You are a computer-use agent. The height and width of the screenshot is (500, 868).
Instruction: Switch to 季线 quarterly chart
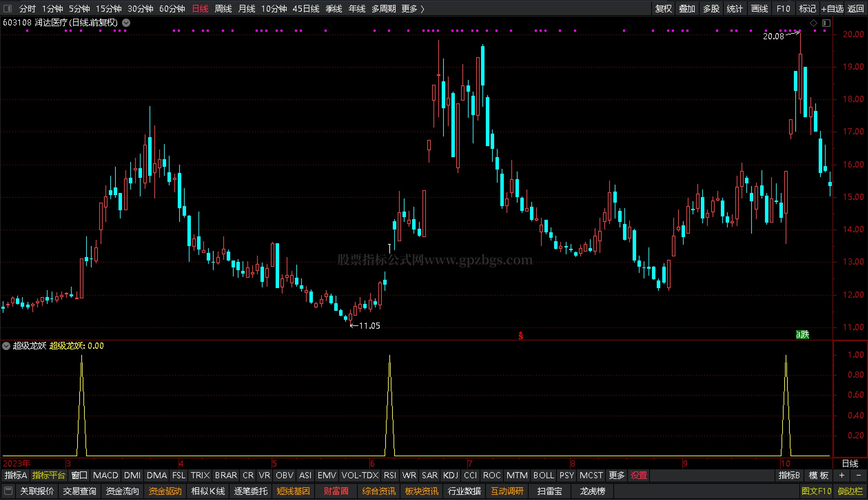334,9
